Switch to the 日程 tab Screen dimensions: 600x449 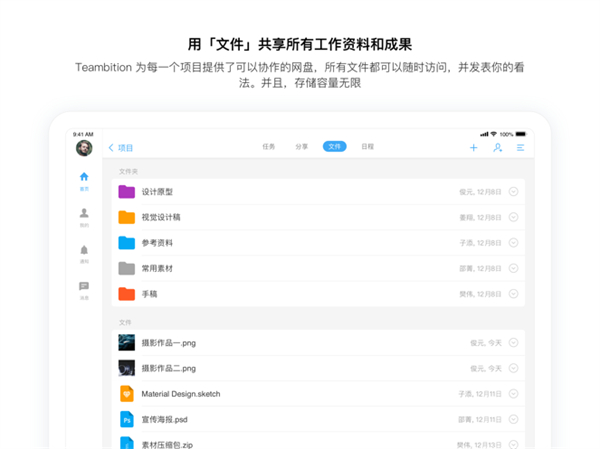(x=368, y=147)
